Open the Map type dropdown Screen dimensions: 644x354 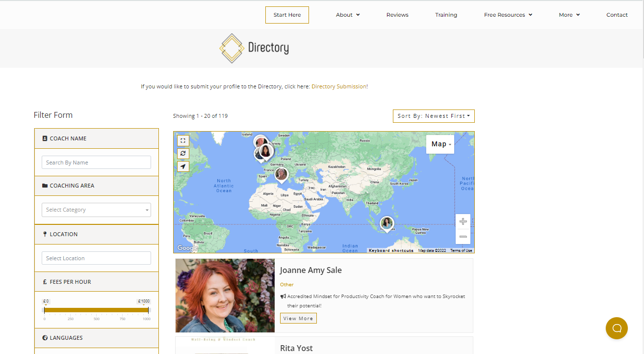(x=440, y=144)
